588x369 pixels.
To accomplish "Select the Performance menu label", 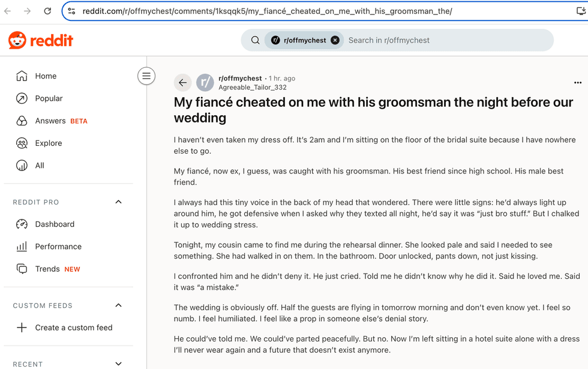I will [58, 247].
